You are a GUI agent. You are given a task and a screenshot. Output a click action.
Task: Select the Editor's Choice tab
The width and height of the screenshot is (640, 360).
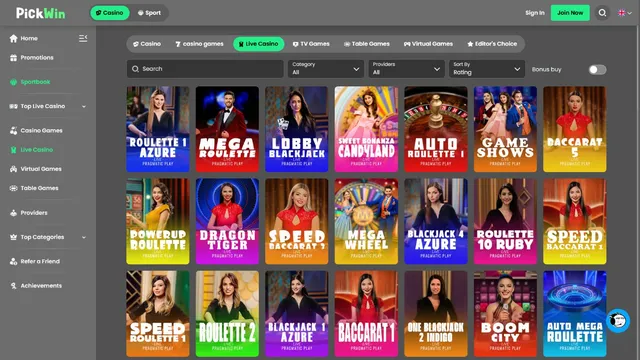pos(492,44)
